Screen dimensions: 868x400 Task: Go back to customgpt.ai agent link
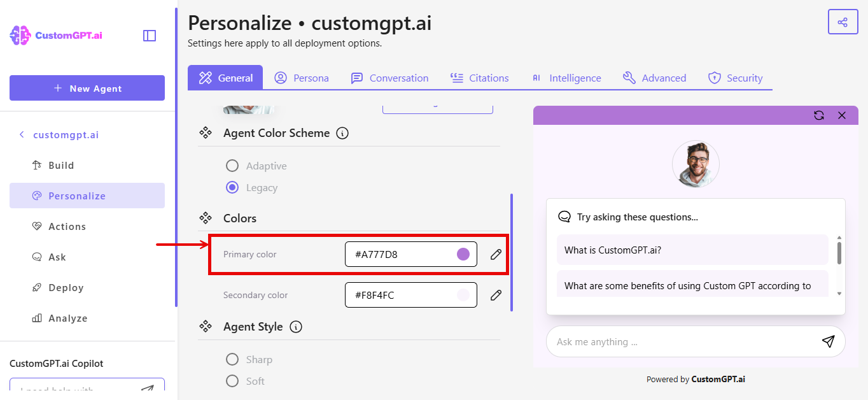[66, 134]
